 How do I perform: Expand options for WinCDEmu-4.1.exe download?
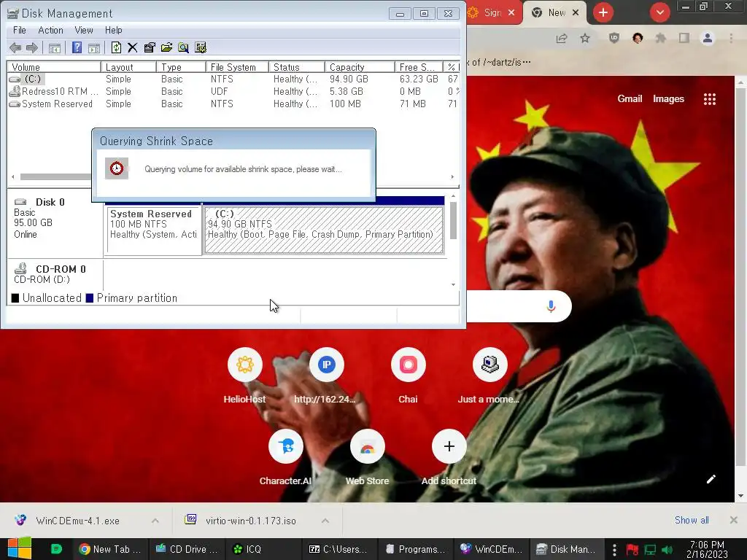coord(155,521)
